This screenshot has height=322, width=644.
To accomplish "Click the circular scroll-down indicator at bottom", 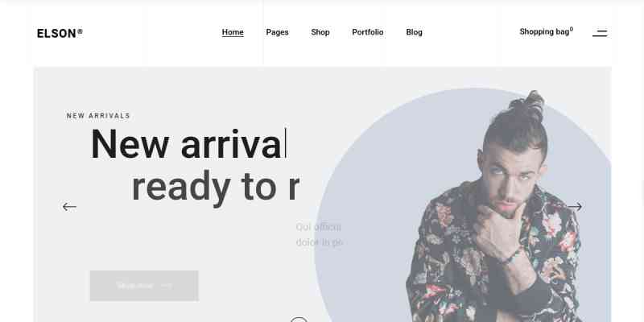I will 299,320.
